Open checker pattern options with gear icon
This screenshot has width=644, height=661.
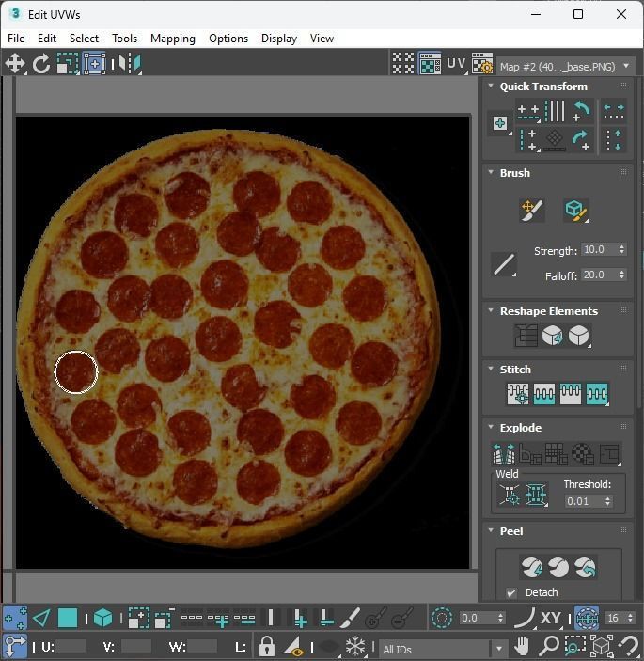[481, 64]
